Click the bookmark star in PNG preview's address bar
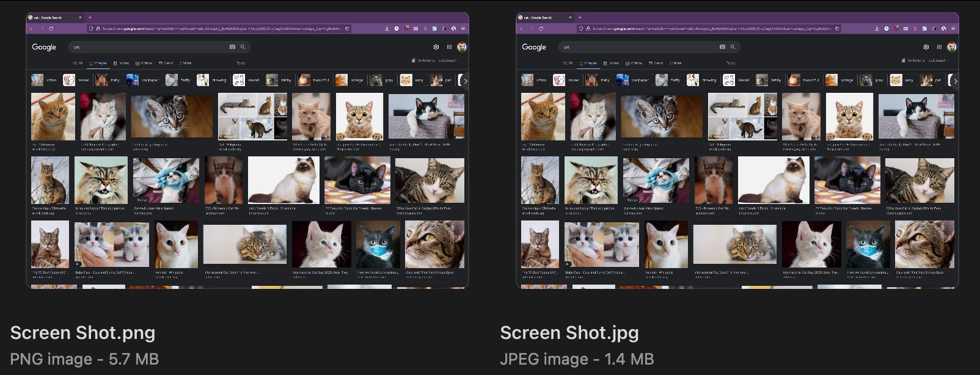980x375 pixels. coord(347,29)
